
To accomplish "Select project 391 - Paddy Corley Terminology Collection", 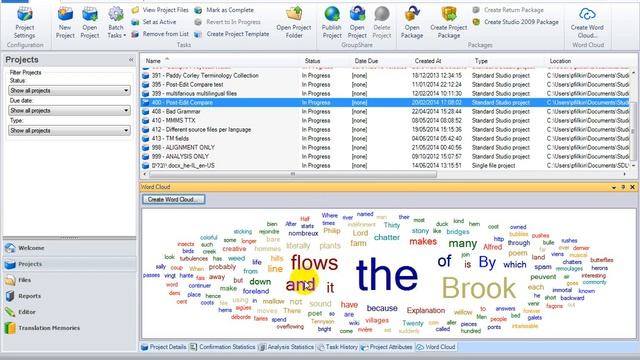I will (x=386, y=76).
